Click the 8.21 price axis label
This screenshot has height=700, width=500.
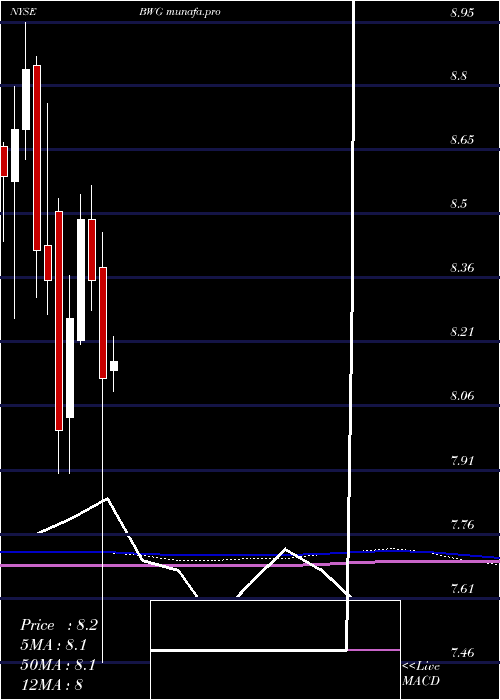tap(462, 332)
